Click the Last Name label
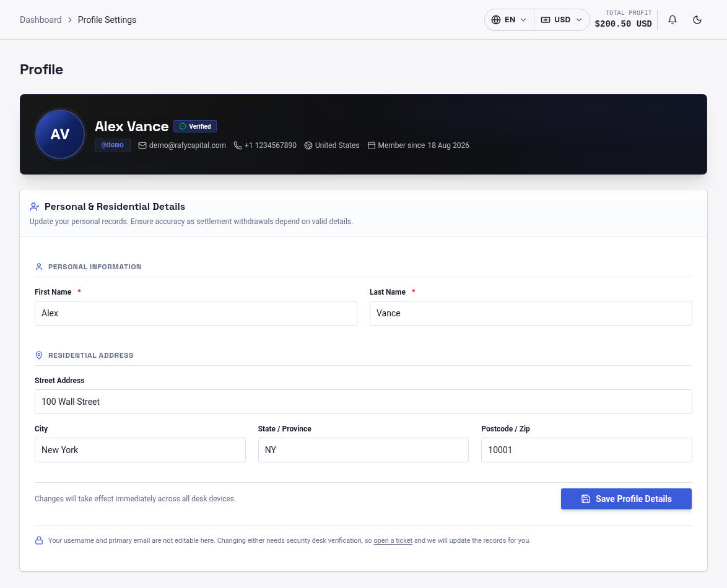Image resolution: width=727 pixels, height=588 pixels. [x=388, y=292]
